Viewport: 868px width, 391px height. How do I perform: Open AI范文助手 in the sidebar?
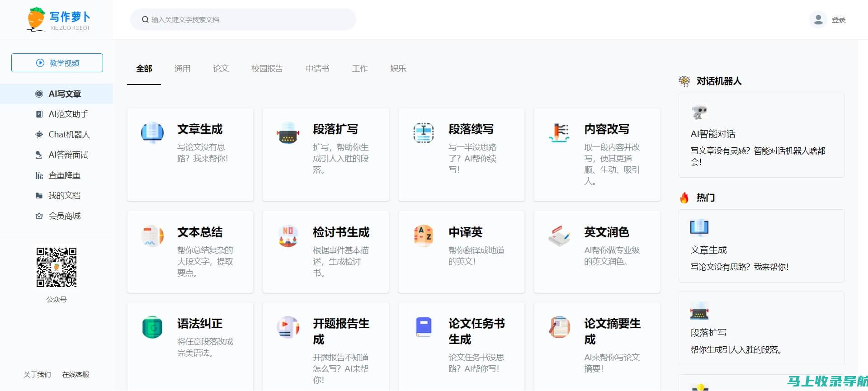tap(57, 114)
